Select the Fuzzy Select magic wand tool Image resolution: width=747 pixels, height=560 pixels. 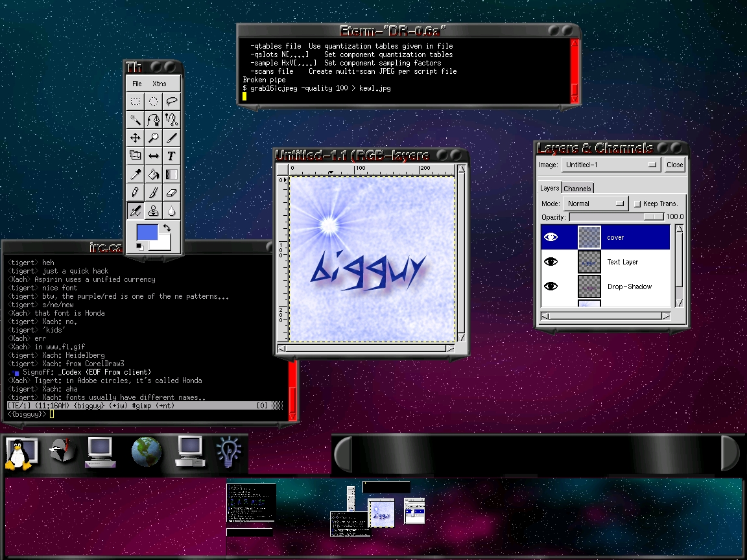[x=135, y=120]
